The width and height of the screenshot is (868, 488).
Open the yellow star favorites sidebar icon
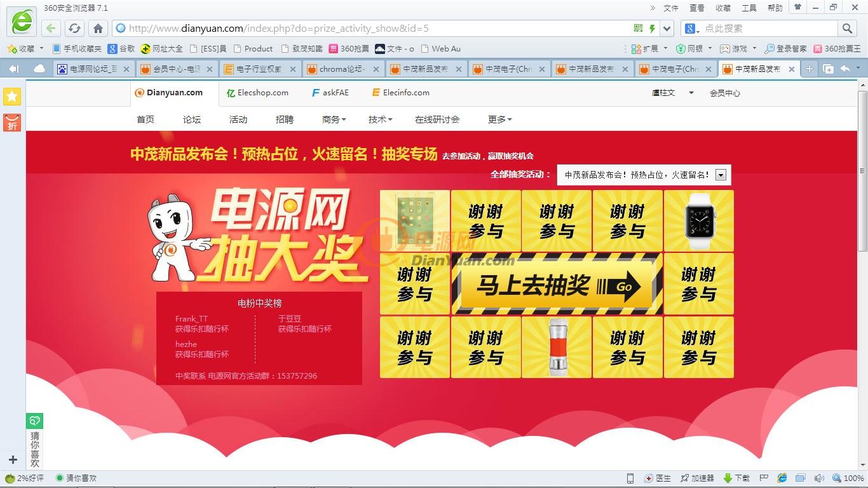coord(12,96)
